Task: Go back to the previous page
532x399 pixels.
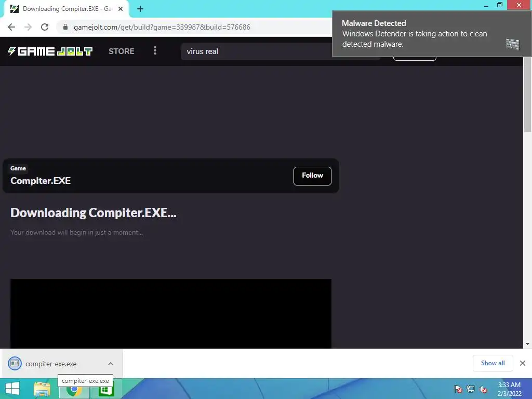Action: 11,27
